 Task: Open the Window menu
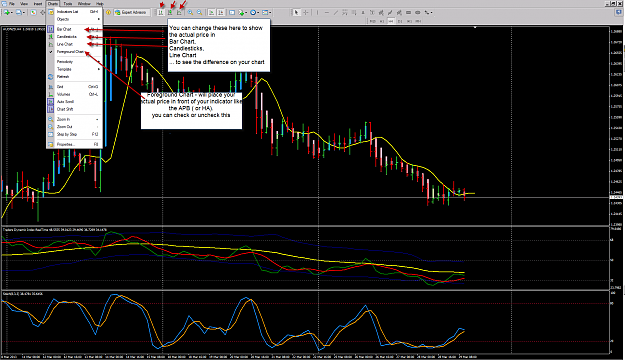[x=84, y=4]
